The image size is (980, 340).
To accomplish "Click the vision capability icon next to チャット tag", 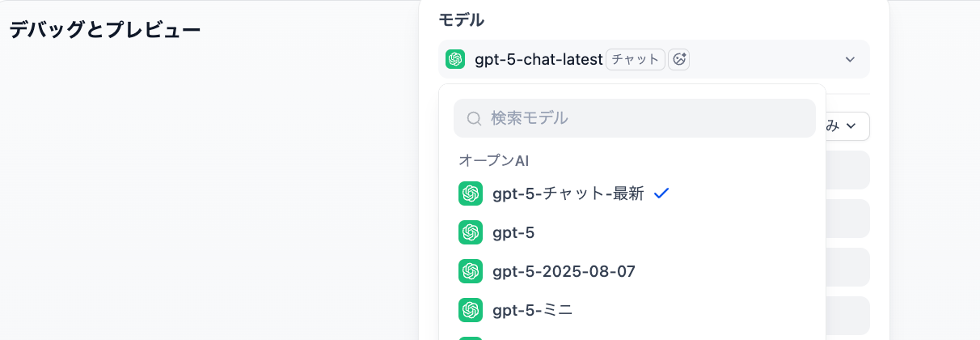I will [679, 59].
